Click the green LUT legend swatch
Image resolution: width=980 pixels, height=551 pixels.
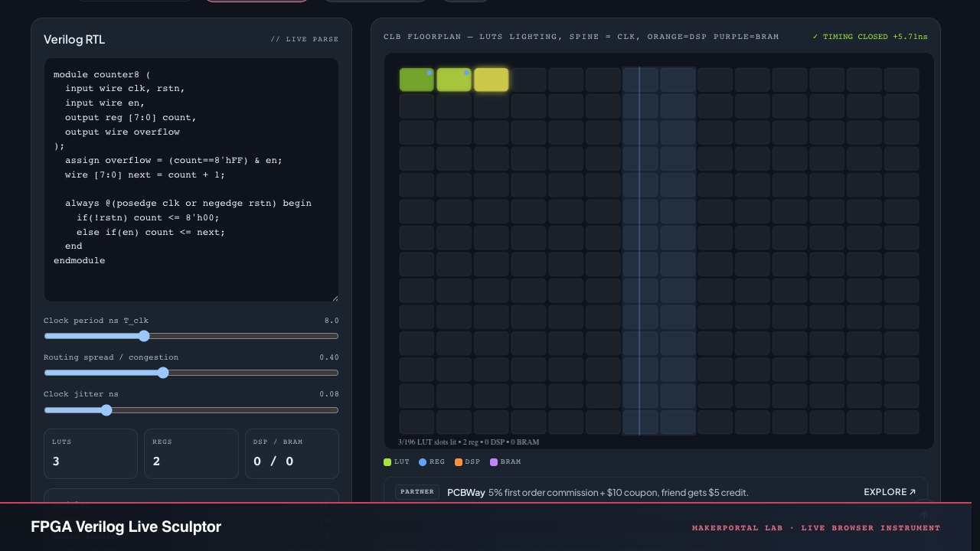click(x=387, y=462)
